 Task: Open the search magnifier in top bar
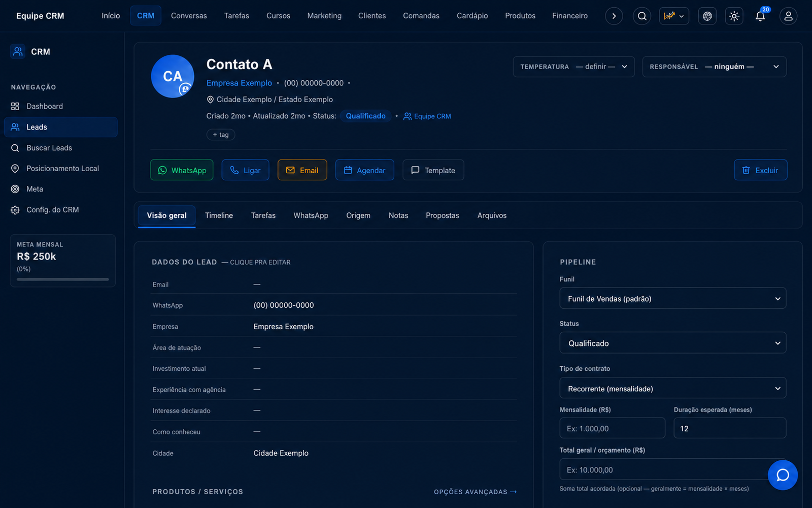pos(642,16)
